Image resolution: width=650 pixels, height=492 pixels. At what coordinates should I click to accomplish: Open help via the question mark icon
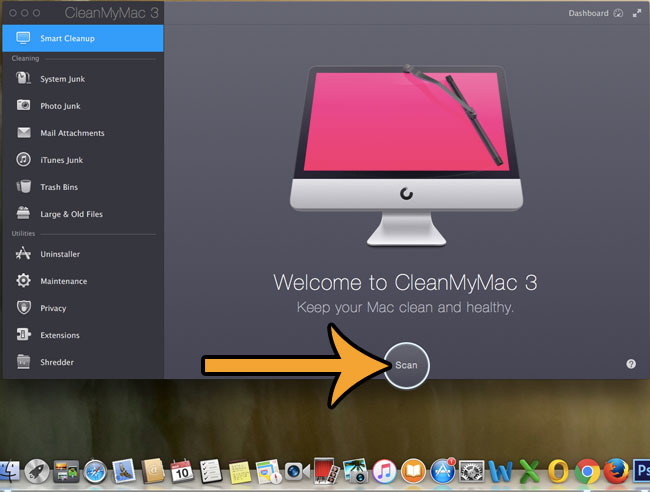click(631, 364)
